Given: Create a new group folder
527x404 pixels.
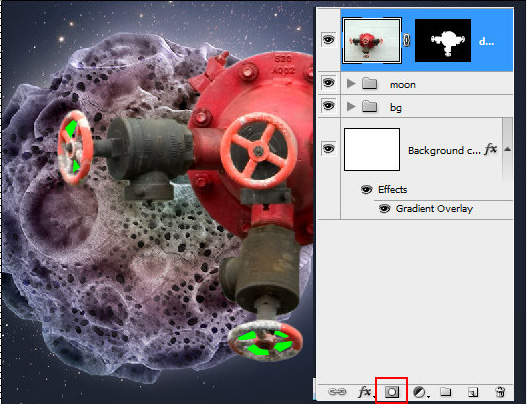Looking at the screenshot, I should [x=446, y=391].
